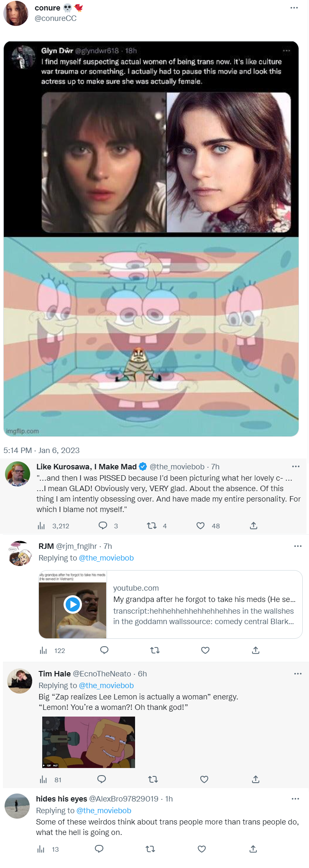Open the Like Kurosawa, I Make Mad profile avatar
The height and width of the screenshot is (868, 309).
click(x=18, y=474)
